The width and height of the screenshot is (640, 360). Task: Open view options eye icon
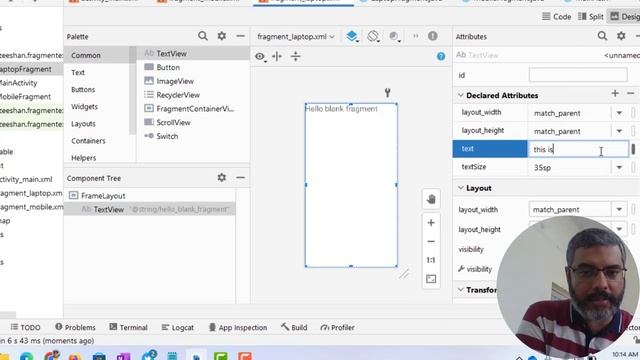pyautogui.click(x=260, y=56)
